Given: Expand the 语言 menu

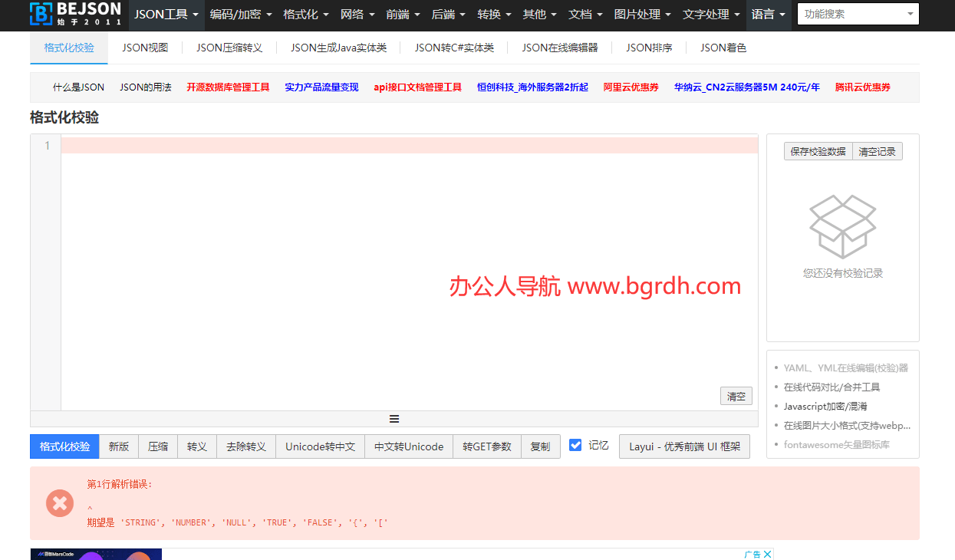Looking at the screenshot, I should (768, 15).
